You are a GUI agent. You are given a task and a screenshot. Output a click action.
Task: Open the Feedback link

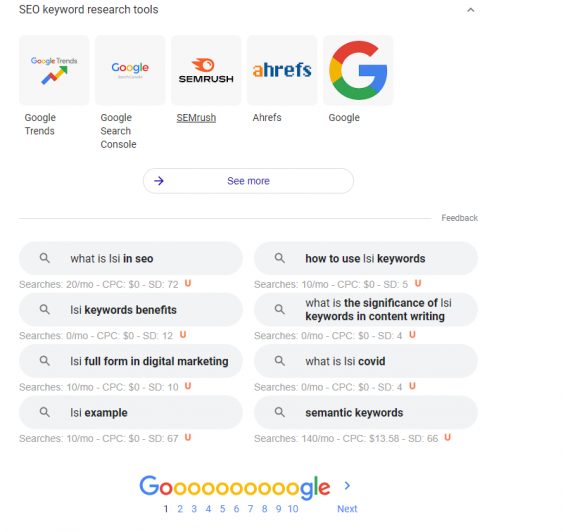[x=459, y=218]
